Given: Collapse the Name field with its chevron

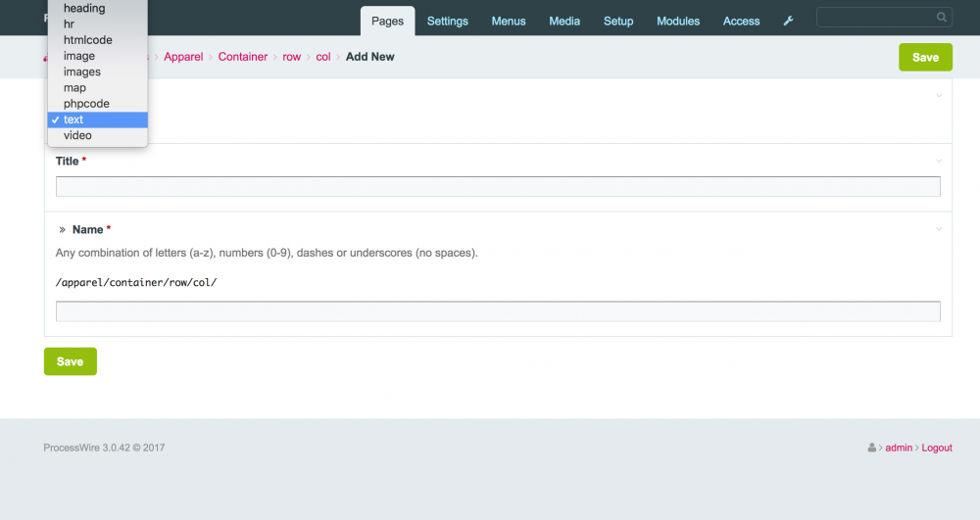Looking at the screenshot, I should coord(939,229).
